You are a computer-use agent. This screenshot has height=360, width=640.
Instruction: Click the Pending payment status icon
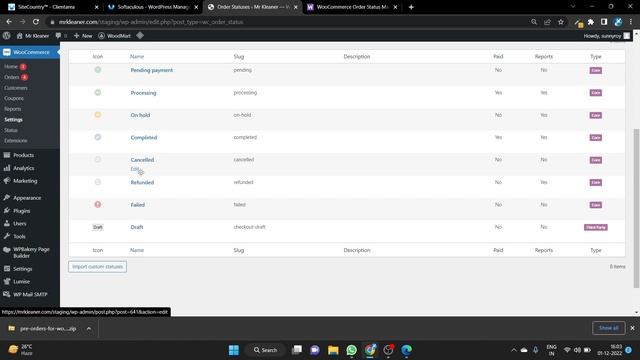98,70
